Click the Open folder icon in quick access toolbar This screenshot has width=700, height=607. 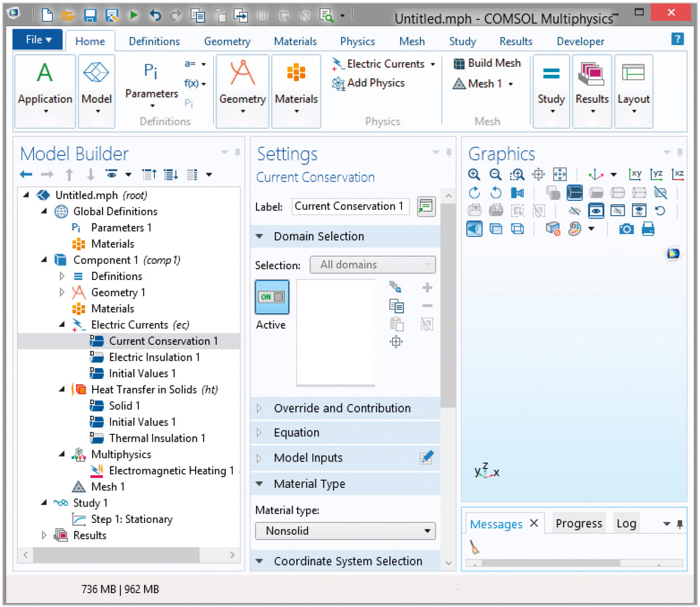[x=68, y=16]
